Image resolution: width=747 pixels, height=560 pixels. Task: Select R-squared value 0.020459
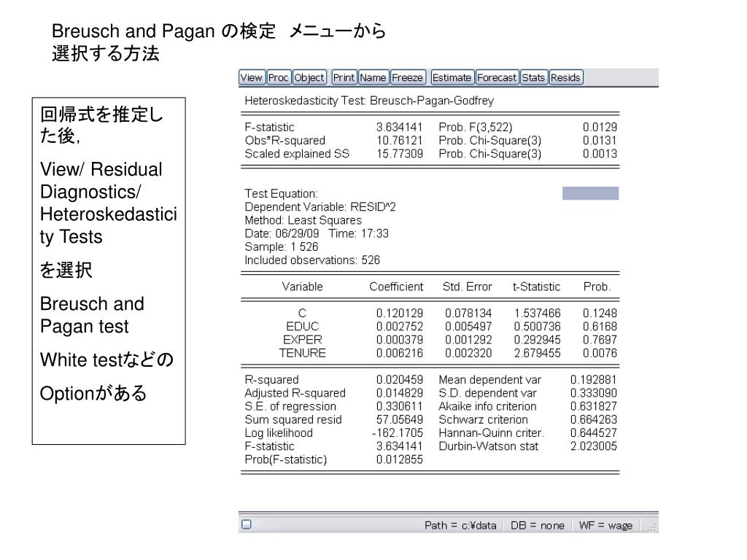[x=399, y=380]
